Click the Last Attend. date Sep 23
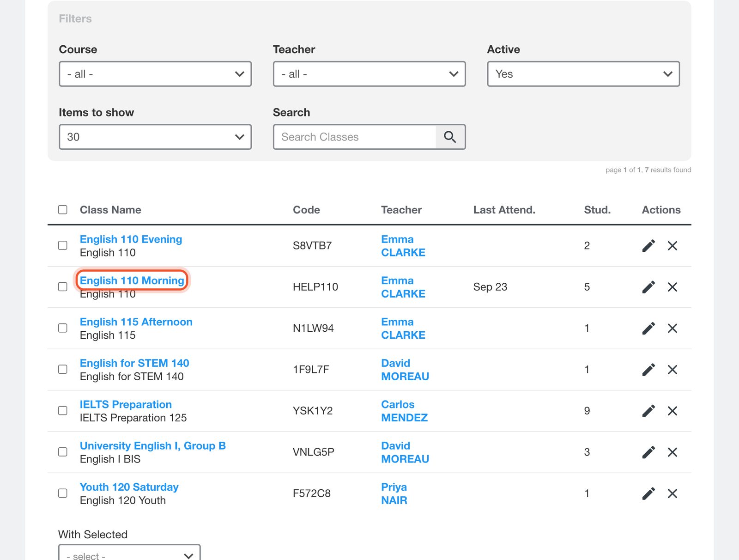 (x=490, y=287)
